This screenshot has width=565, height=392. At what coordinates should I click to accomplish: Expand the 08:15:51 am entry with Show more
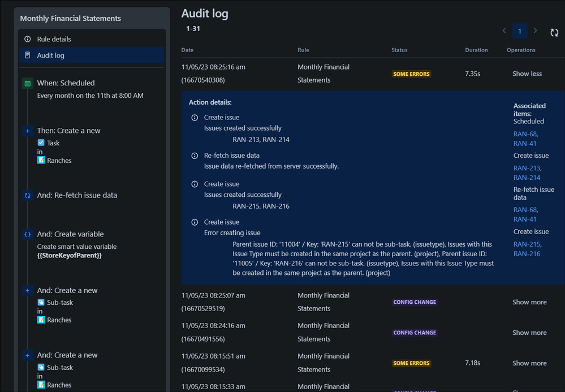pos(529,363)
